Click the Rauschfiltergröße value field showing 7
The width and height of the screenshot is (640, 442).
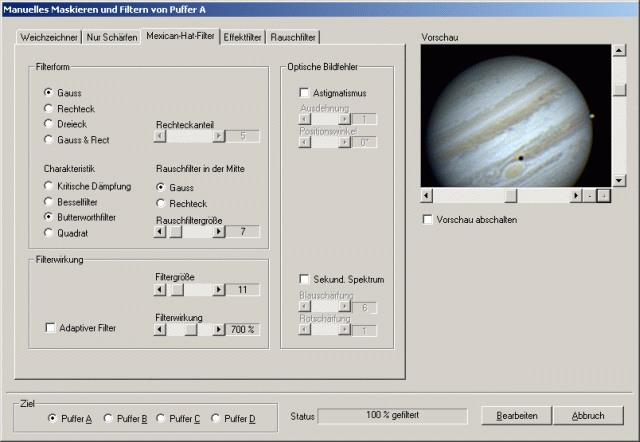pos(243,232)
